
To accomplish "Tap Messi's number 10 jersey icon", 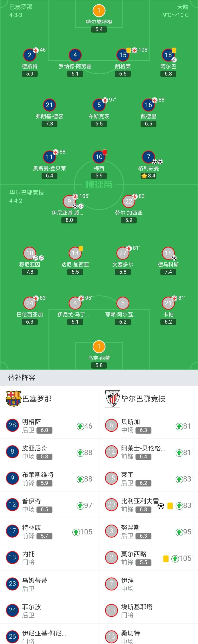I will 99,157.
